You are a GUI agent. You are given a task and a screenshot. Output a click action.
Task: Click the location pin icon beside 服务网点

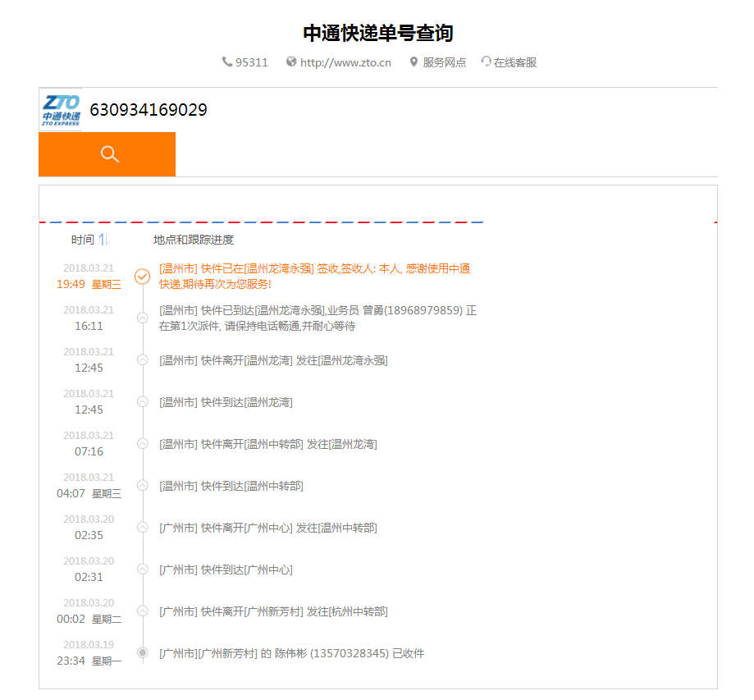(x=414, y=62)
